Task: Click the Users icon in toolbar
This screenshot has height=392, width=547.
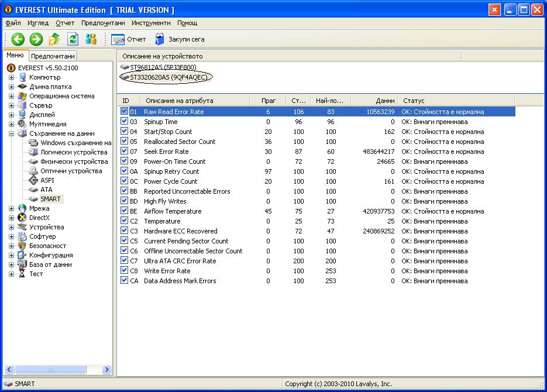Action: [x=91, y=39]
